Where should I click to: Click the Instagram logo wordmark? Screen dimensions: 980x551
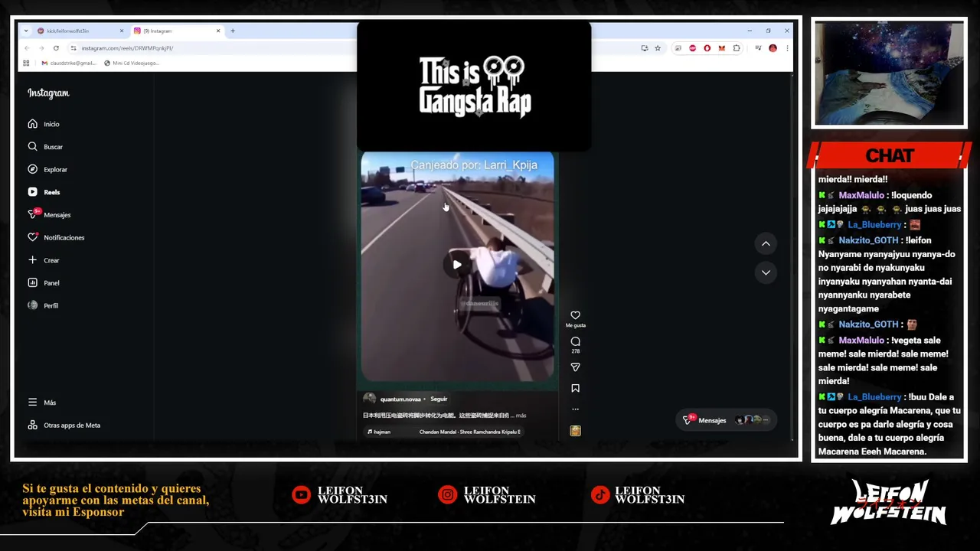[x=48, y=93]
